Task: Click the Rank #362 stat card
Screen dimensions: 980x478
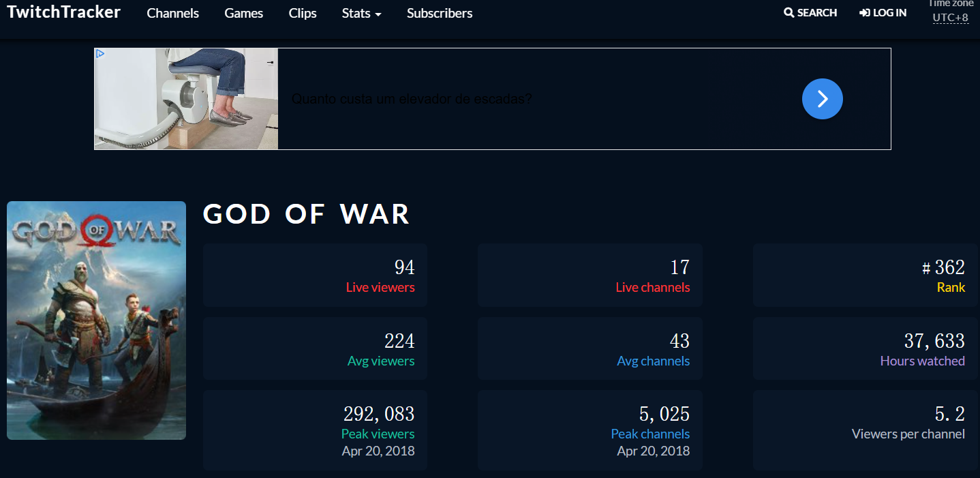Action: coord(866,275)
